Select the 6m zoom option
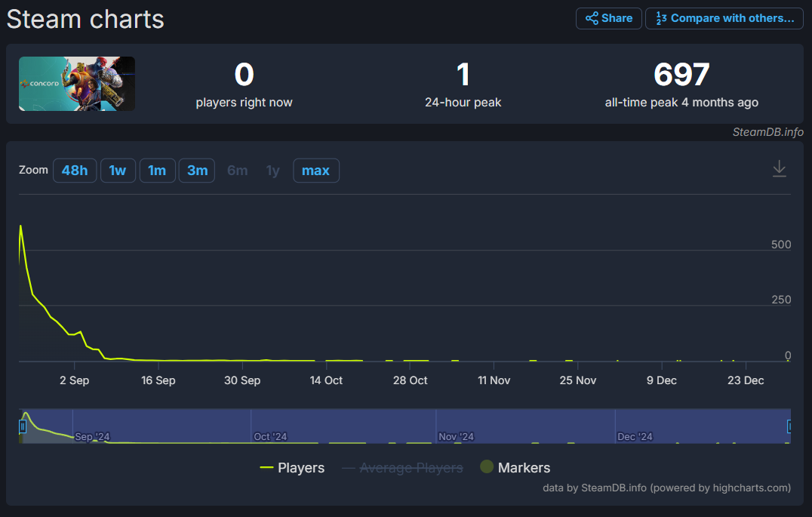 click(237, 171)
